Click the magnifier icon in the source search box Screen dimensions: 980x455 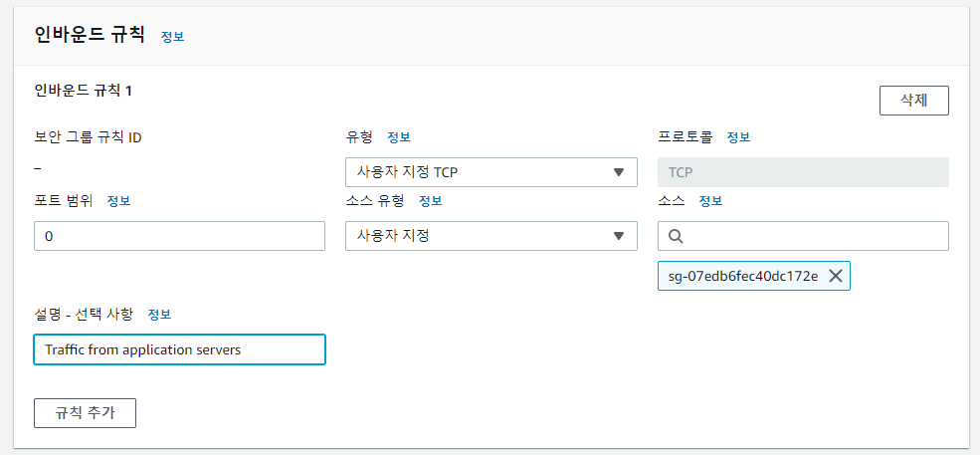tap(676, 236)
